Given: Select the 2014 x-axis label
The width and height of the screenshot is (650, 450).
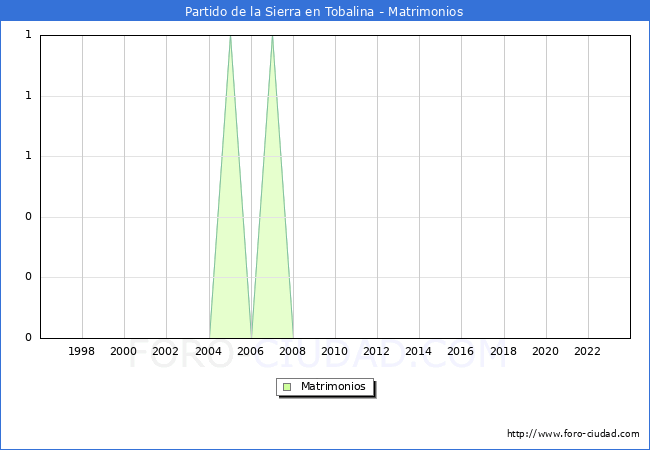Looking at the screenshot, I should [x=419, y=351].
